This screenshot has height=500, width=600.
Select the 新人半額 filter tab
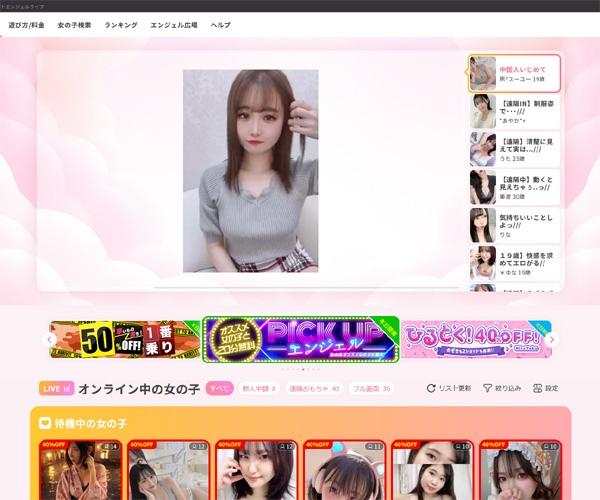click(259, 388)
